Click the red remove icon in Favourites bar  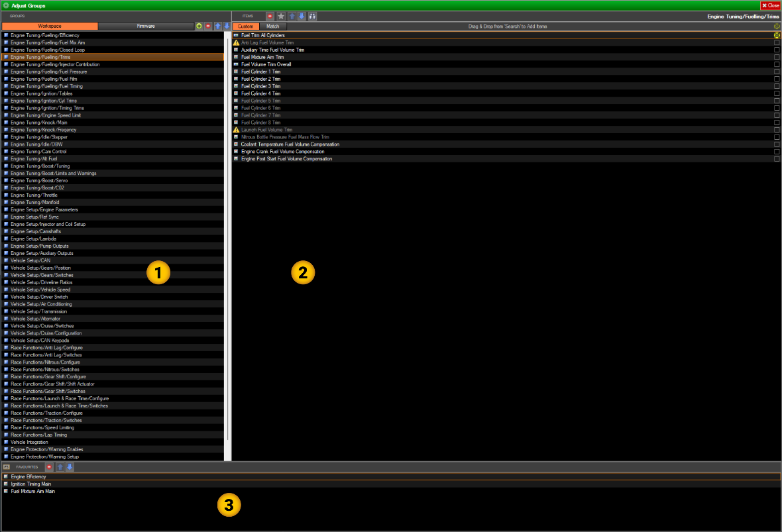point(49,467)
